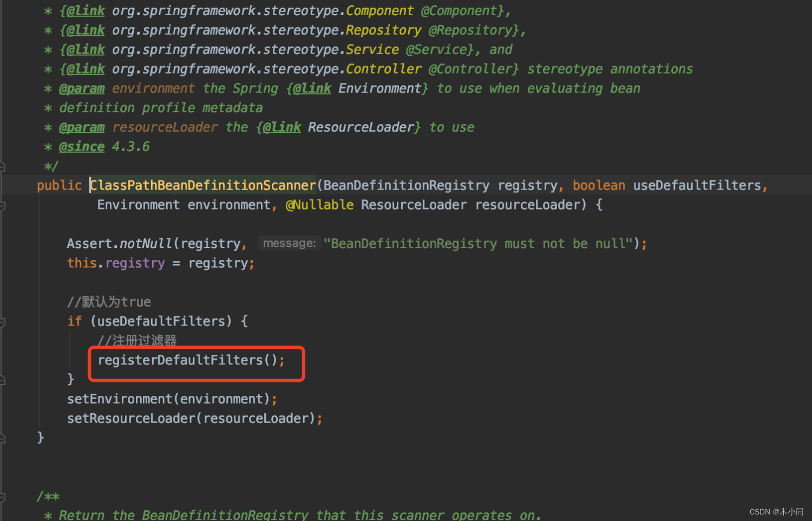Click the 'Repository' class name in the Javadoc
812x521 pixels.
[x=383, y=30]
